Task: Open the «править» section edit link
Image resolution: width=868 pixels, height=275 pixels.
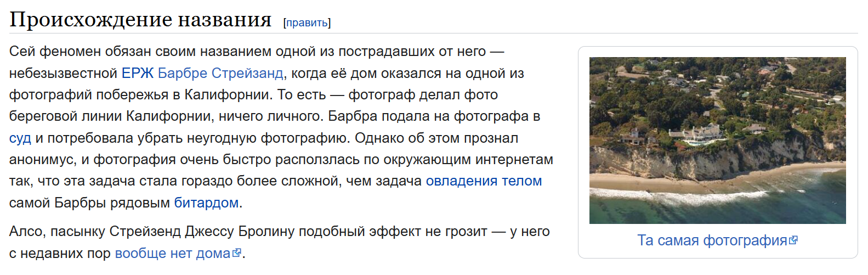Action: (307, 23)
